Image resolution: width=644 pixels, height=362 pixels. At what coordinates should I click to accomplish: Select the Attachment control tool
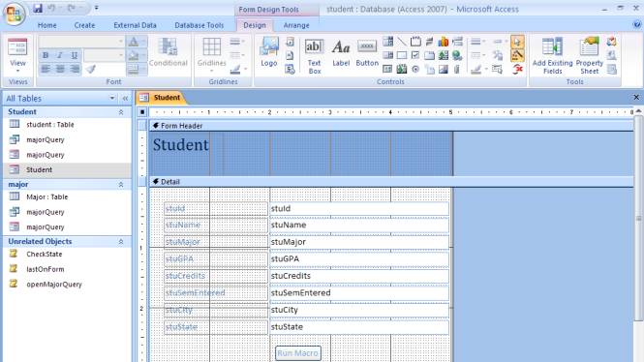point(457,69)
